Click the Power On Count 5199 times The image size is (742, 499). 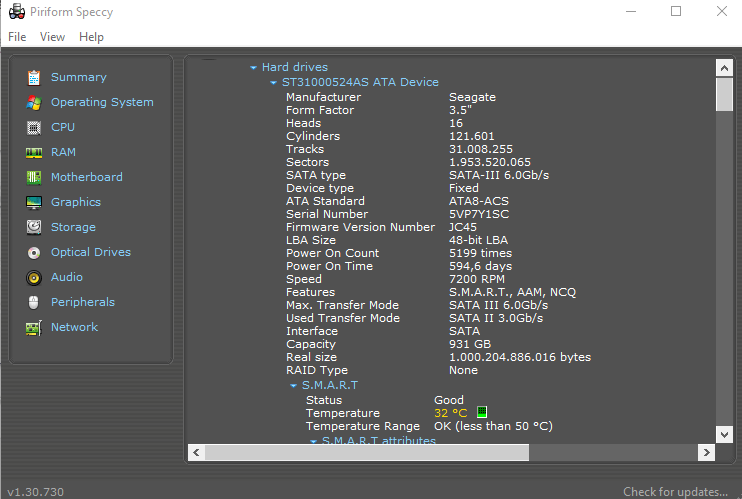480,253
